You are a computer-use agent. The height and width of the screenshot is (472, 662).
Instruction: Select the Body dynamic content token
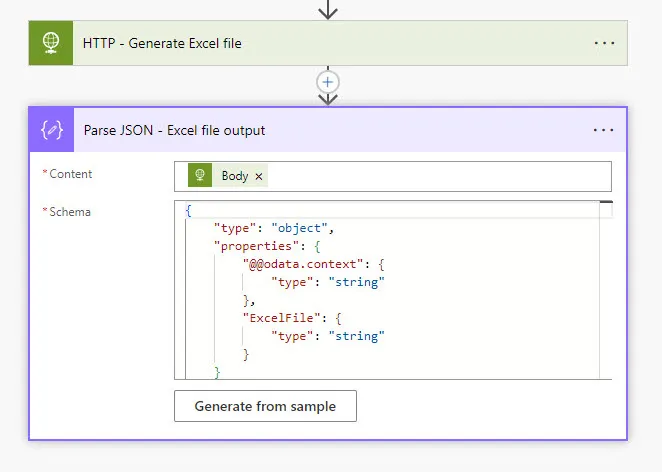click(x=228, y=176)
